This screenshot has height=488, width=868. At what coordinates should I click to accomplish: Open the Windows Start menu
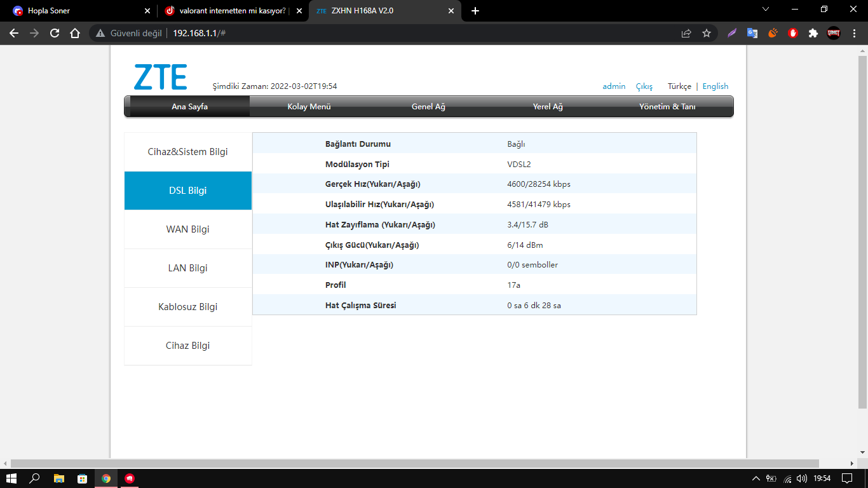click(11, 478)
